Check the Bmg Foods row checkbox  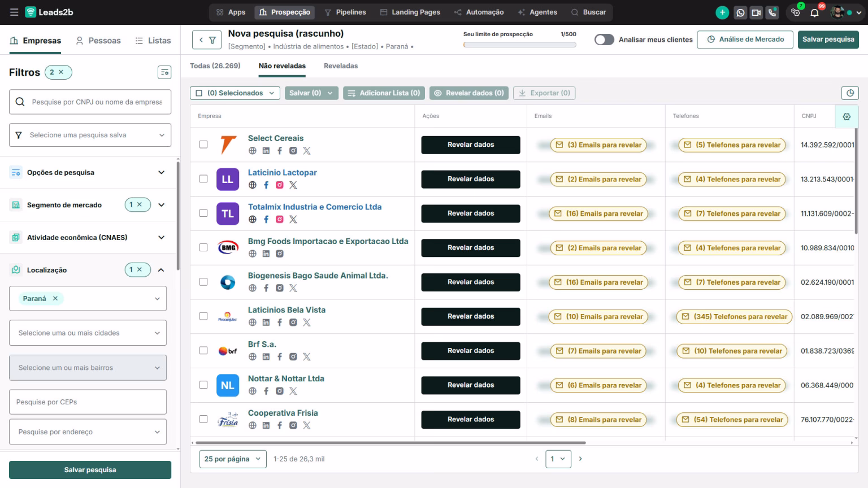pyautogui.click(x=203, y=247)
